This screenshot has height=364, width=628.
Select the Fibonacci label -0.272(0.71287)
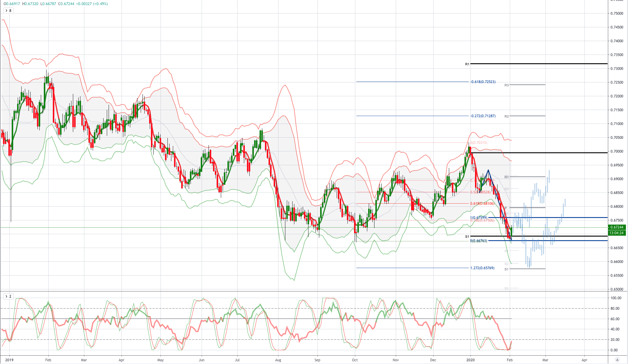click(483, 116)
